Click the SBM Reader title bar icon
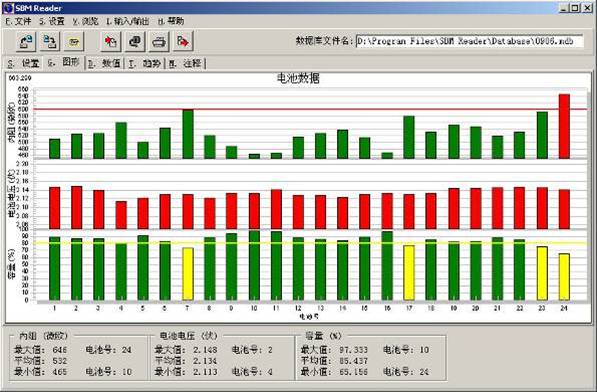 point(8,8)
